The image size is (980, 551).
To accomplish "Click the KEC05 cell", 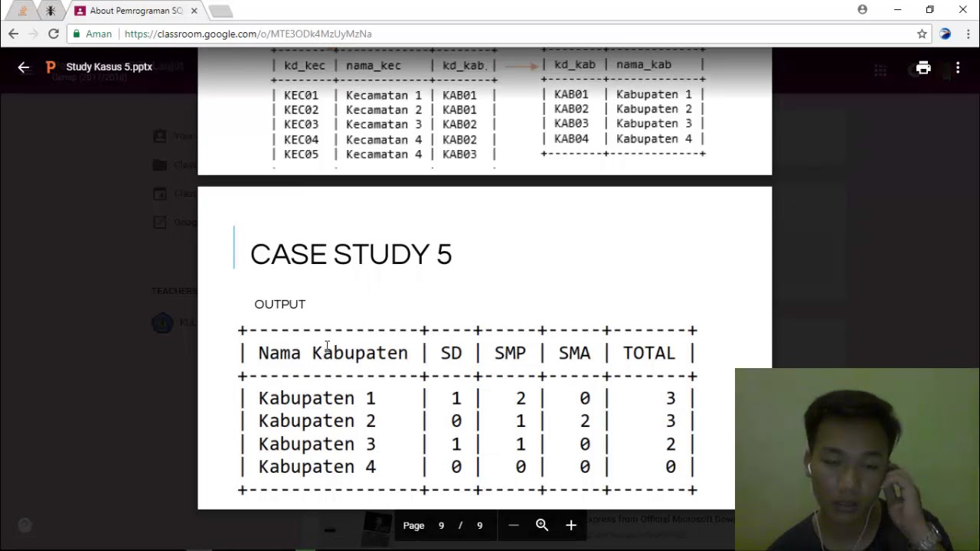I will pyautogui.click(x=301, y=155).
